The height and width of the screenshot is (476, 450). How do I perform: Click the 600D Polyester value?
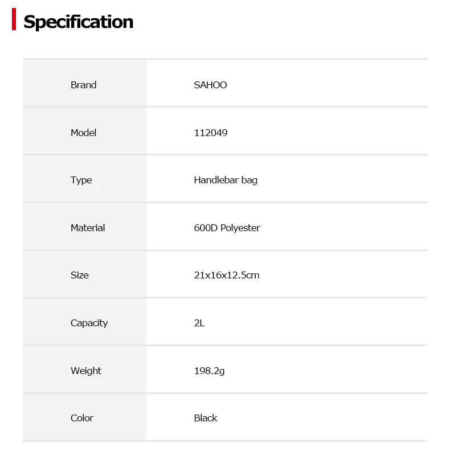tap(227, 228)
